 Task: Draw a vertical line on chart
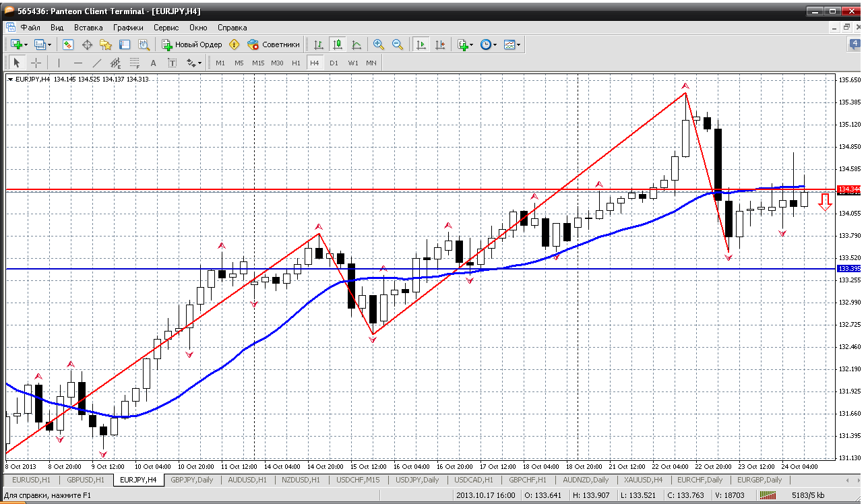(59, 63)
